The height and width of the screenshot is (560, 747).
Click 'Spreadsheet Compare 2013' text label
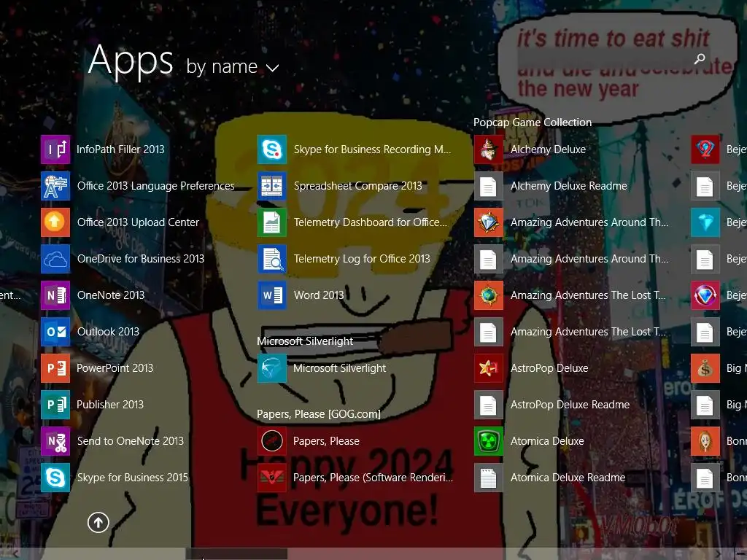tap(357, 186)
